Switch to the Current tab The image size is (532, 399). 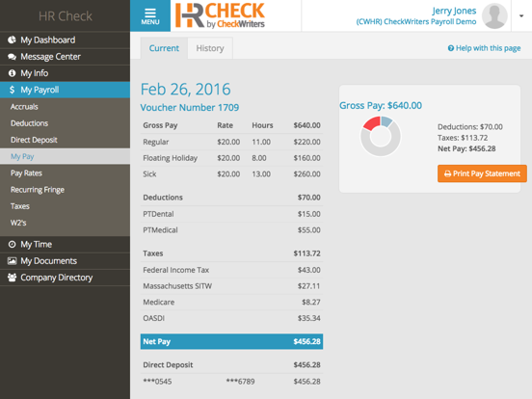point(164,48)
